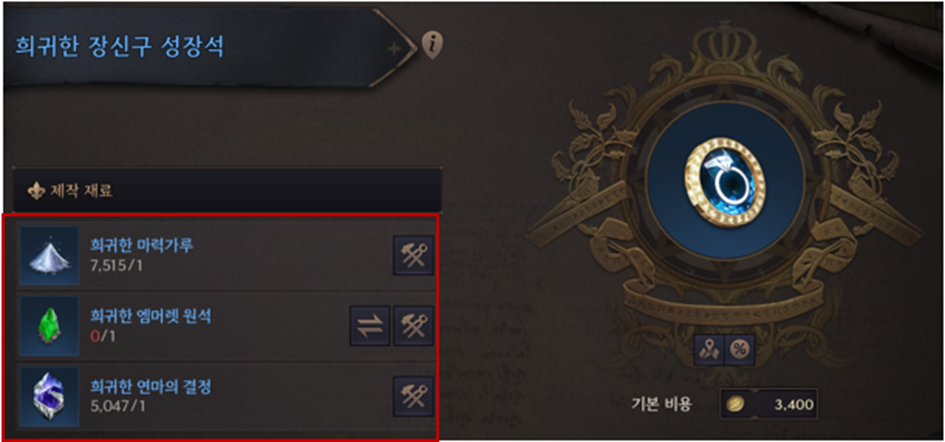This screenshot has width=945, height=442.
Task: Click the craft hammer icon for 희귀한 연마의 결정
Action: [x=413, y=396]
